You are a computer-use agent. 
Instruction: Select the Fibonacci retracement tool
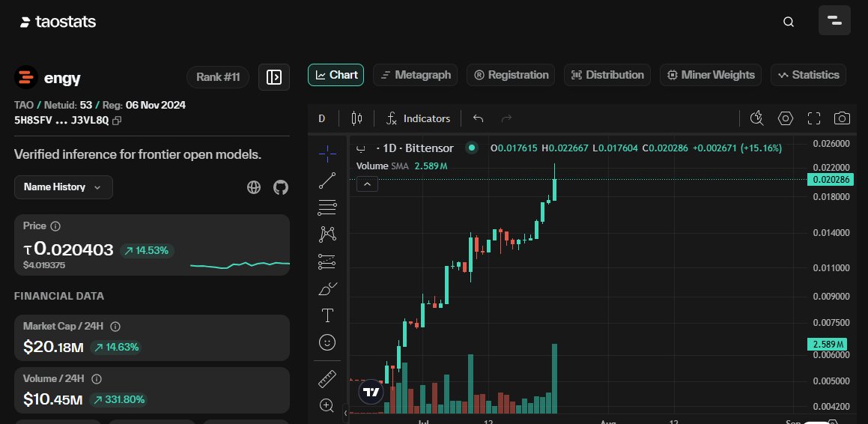[x=327, y=208]
